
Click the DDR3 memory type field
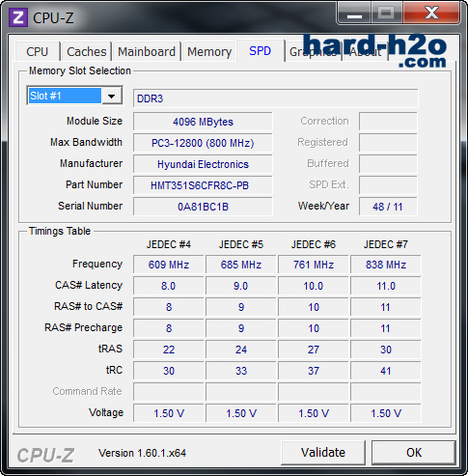[x=276, y=98]
